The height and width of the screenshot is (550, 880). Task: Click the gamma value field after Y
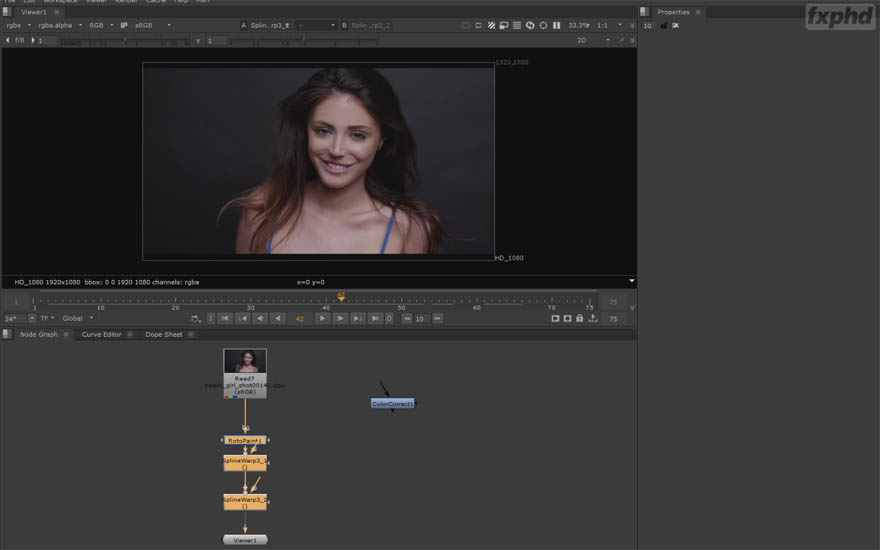point(216,40)
